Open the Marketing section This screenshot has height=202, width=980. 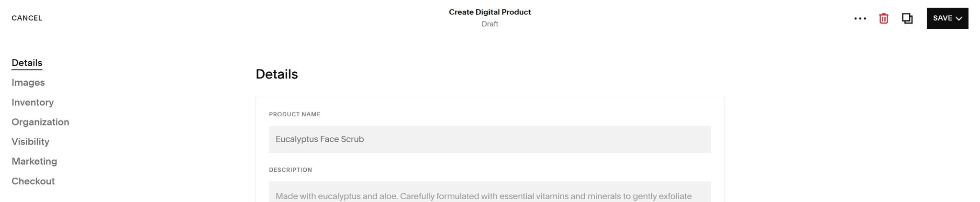point(34,161)
